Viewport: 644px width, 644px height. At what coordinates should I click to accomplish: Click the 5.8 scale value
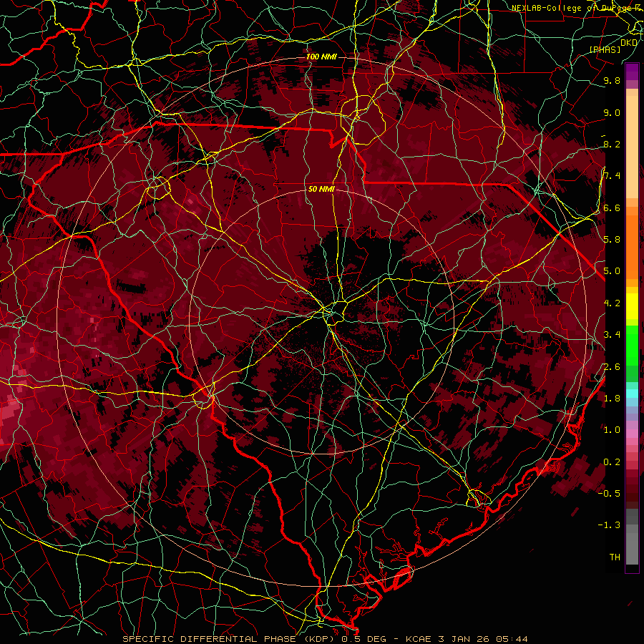[x=612, y=240]
